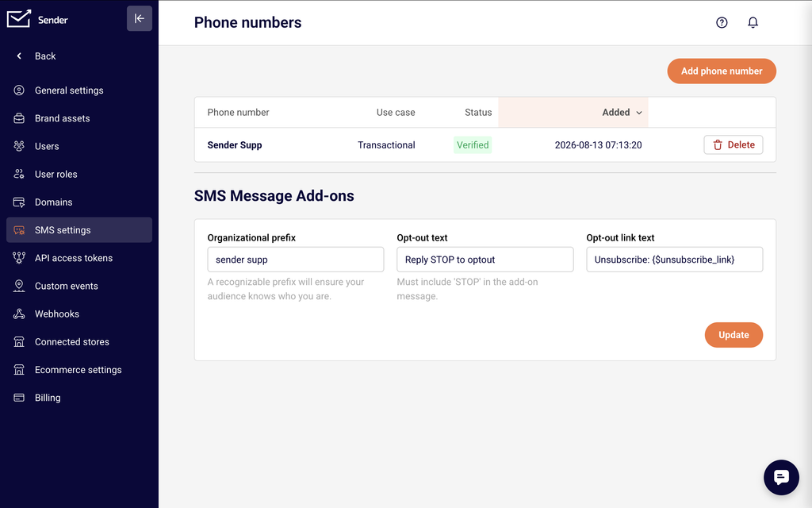This screenshot has height=508, width=812.
Task: Go to Brand assets page
Action: pos(79,118)
